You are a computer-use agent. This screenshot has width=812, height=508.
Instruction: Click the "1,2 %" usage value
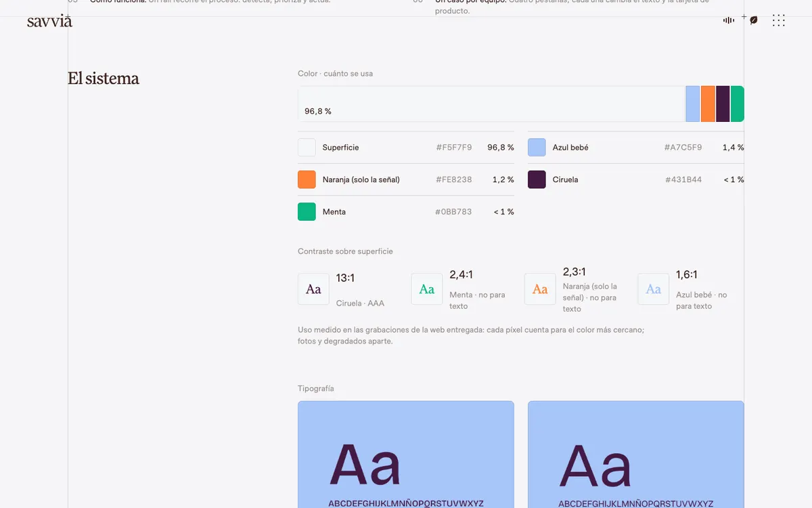tap(503, 179)
